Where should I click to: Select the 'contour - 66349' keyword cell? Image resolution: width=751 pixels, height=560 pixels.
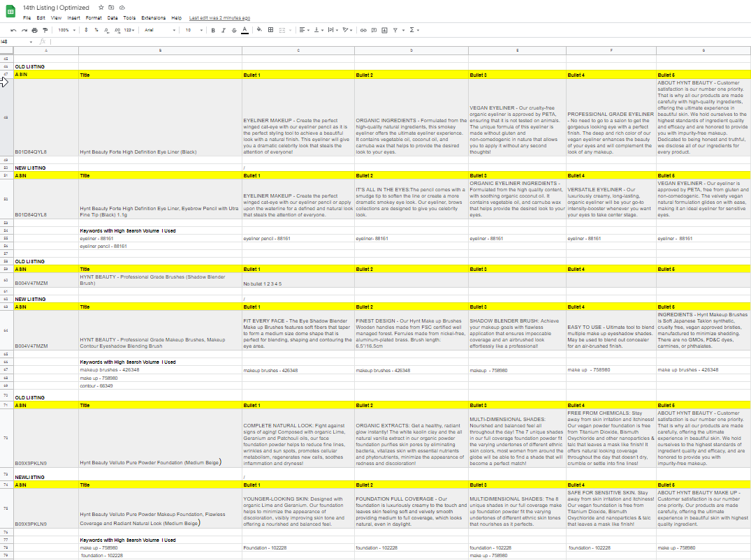coord(161,385)
